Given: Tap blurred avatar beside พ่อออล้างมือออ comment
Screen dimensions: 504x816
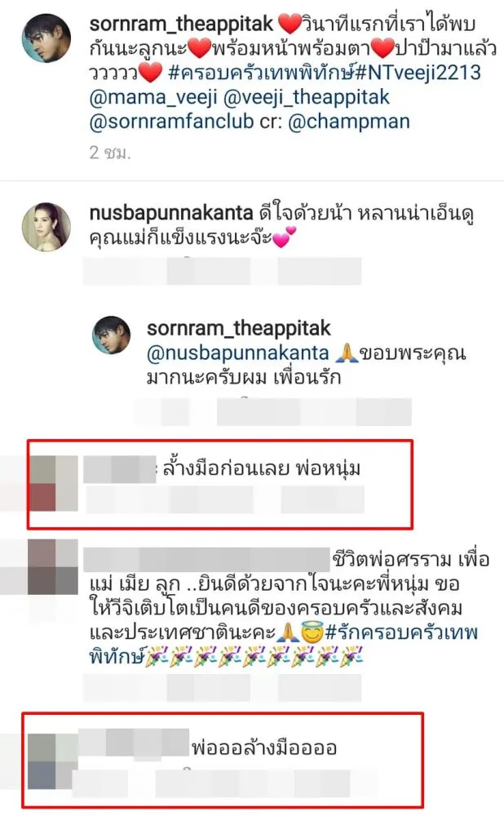Looking at the screenshot, I should [52, 761].
